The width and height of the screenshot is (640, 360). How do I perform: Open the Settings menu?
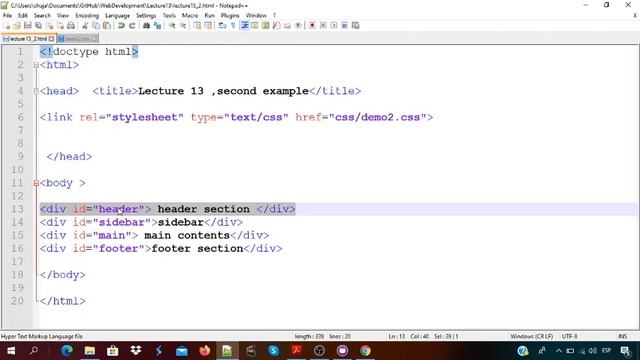(x=146, y=16)
